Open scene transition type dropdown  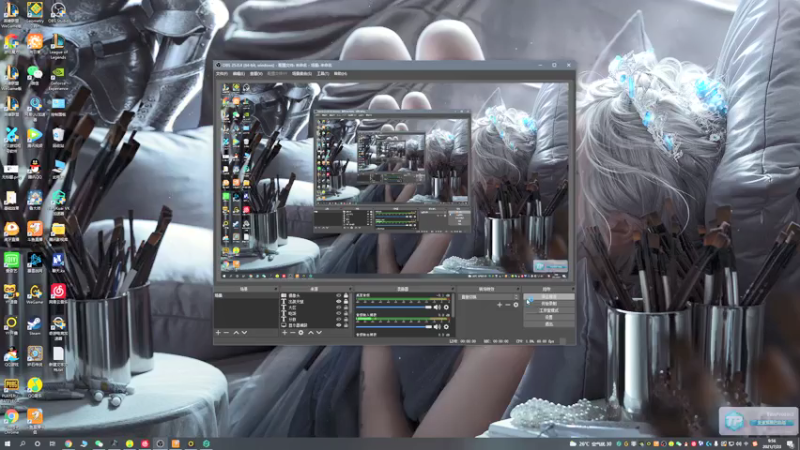(489, 297)
